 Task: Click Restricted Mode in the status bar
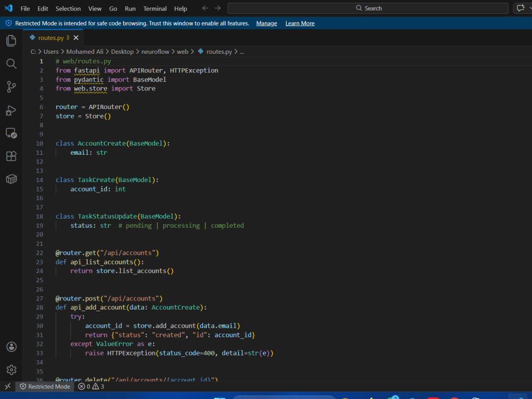click(x=45, y=386)
